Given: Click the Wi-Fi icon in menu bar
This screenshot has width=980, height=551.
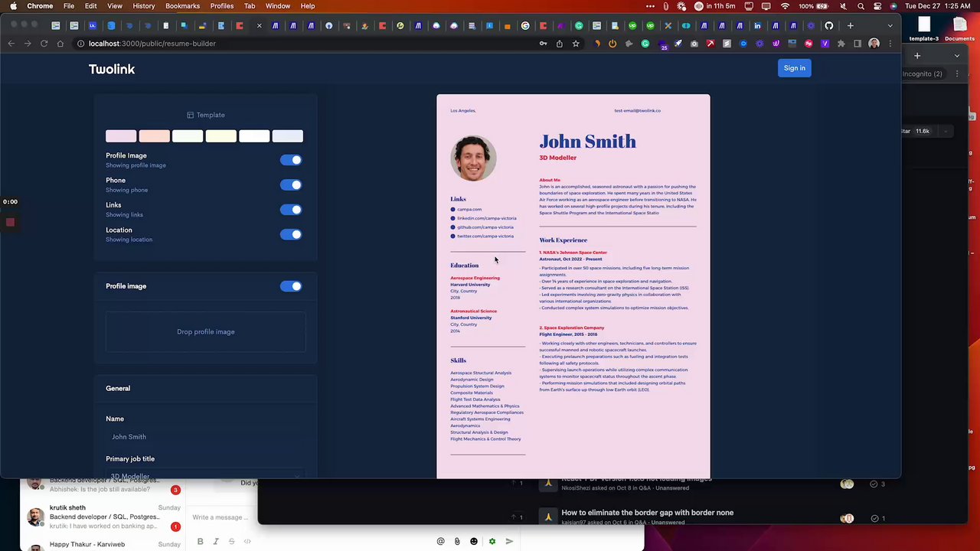Looking at the screenshot, I should [x=785, y=6].
